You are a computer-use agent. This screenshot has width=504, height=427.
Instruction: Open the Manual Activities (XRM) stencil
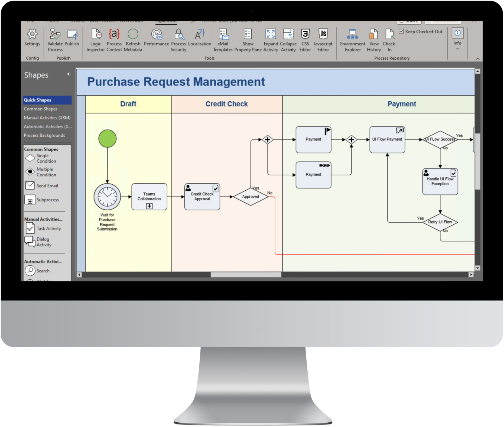tap(47, 118)
